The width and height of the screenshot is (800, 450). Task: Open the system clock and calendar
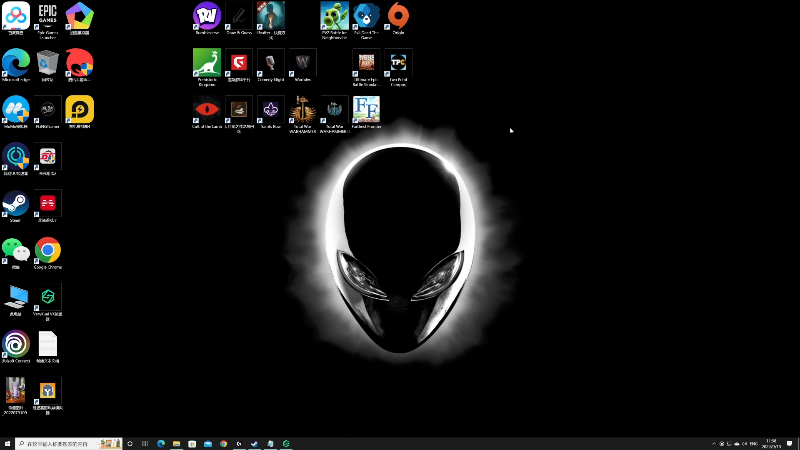click(x=771, y=444)
